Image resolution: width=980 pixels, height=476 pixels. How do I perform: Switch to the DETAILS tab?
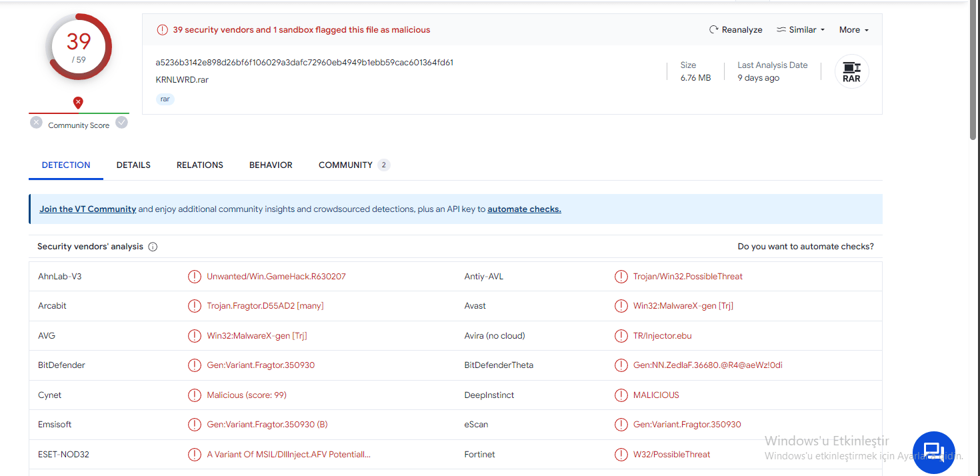(x=133, y=165)
